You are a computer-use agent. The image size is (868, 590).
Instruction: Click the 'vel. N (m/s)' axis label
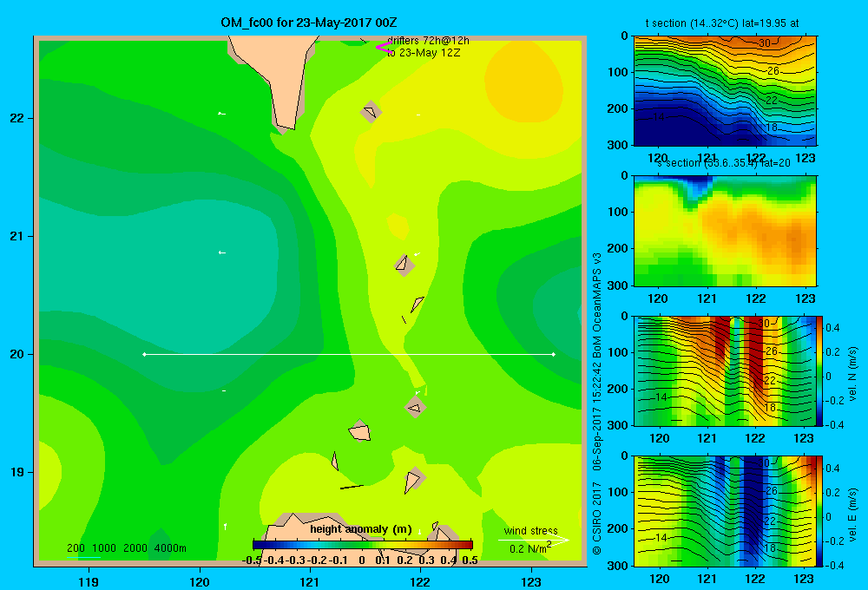click(x=852, y=374)
